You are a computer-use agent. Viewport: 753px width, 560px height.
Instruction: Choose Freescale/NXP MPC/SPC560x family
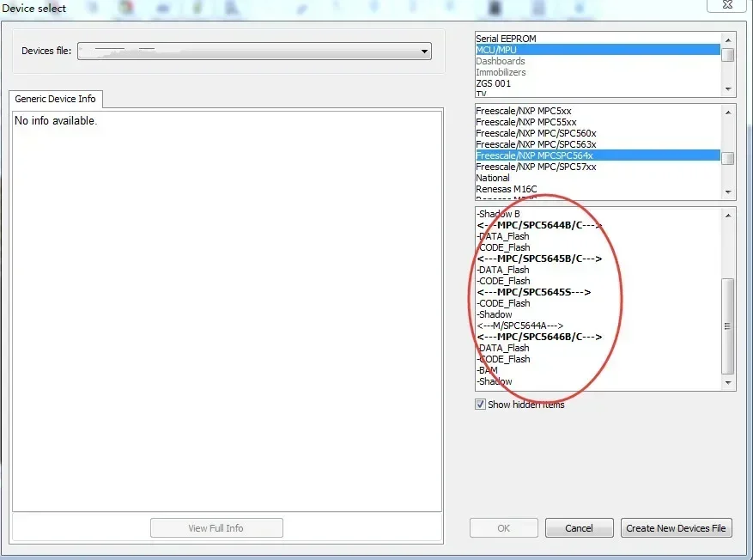coord(598,133)
